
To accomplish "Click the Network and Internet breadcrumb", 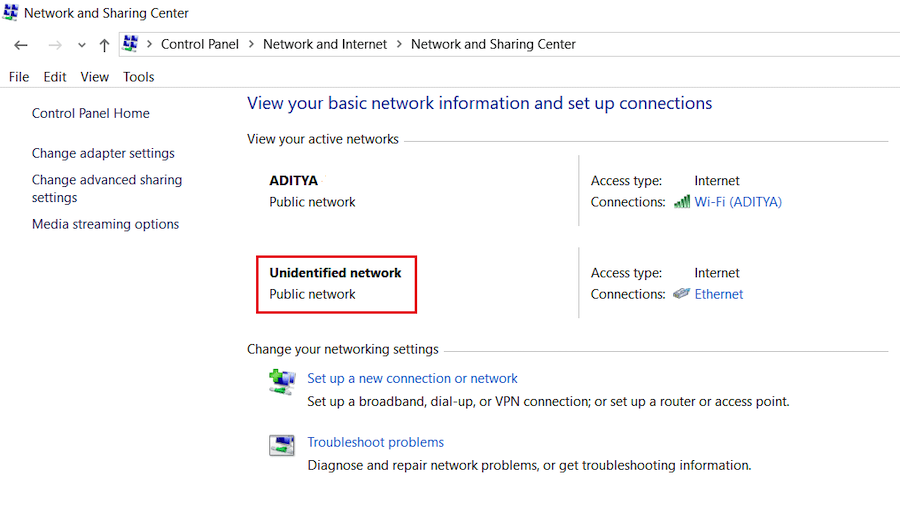I will click(x=325, y=44).
